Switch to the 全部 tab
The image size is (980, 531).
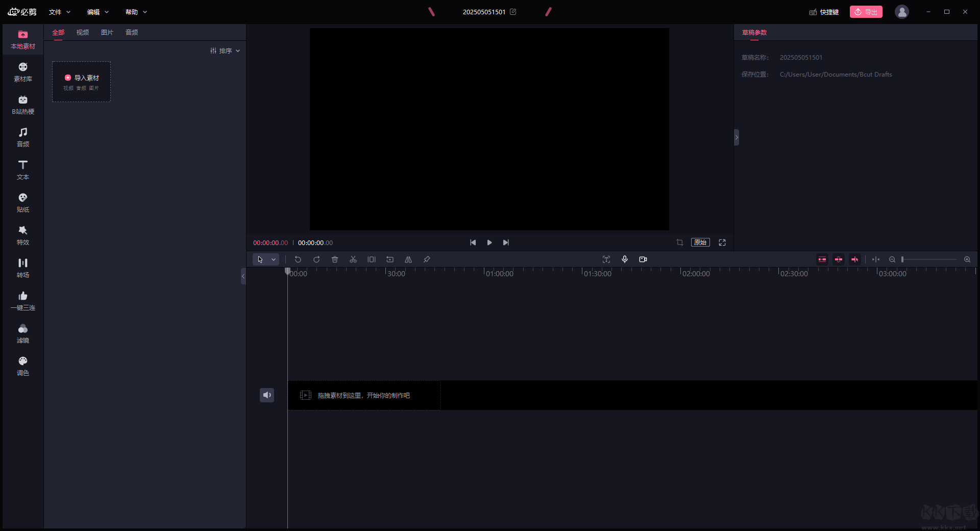click(58, 32)
